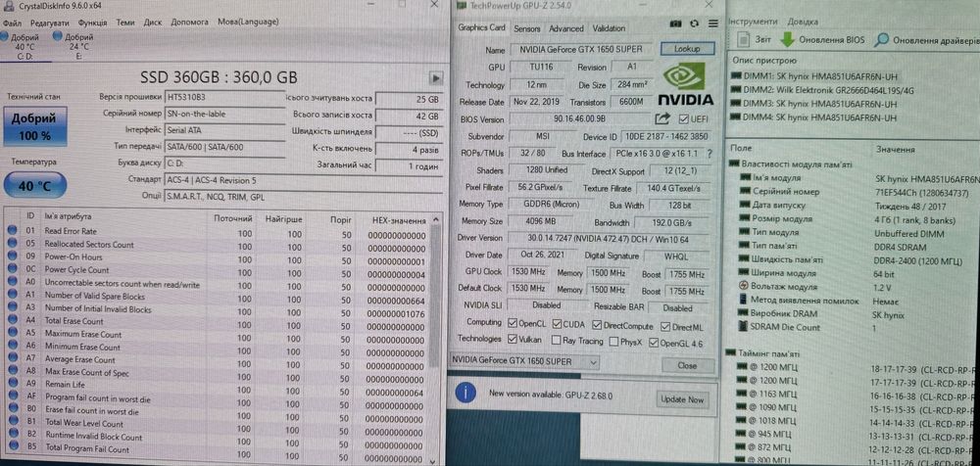The height and width of the screenshot is (466, 980).
Task: Click the GPU-Z screenshot camera icon
Action: pos(675,23)
